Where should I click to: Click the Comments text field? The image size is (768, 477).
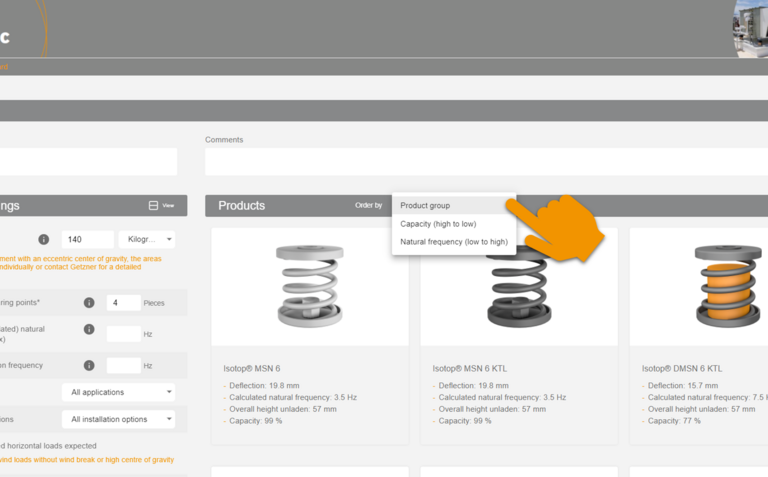point(486,162)
